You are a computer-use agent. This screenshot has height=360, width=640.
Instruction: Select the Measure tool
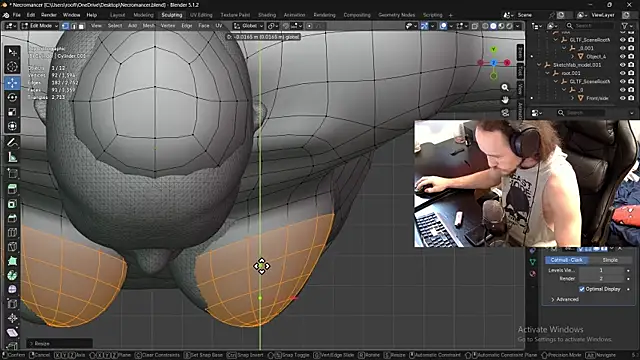click(x=12, y=157)
